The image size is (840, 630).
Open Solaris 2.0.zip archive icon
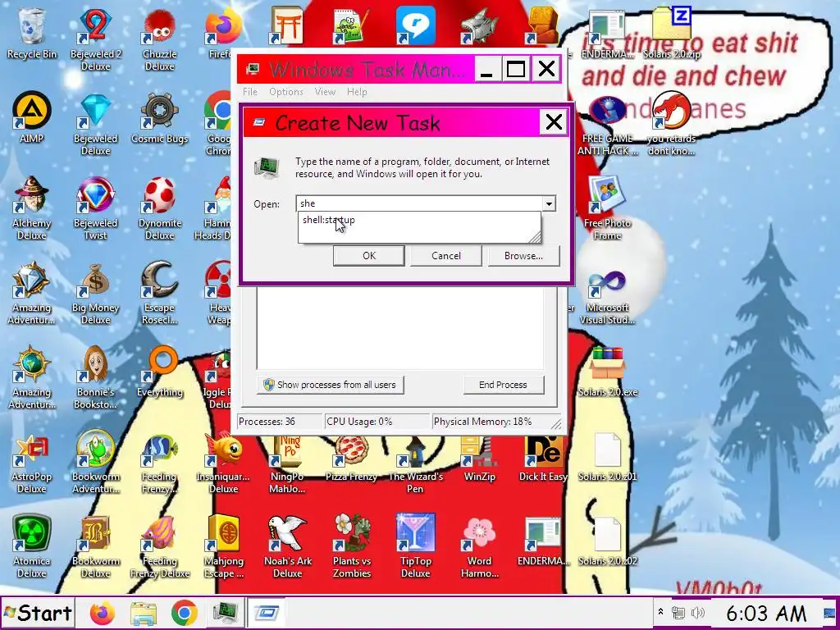[x=672, y=31]
